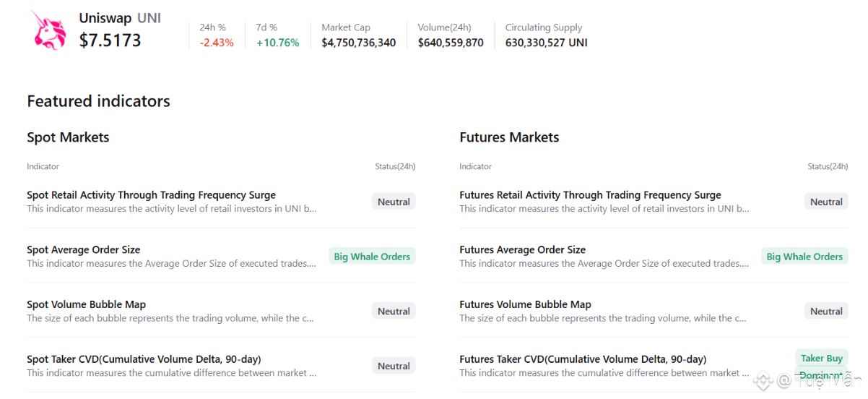
Task: Open the Spot Average Order Size indicator
Action: [84, 250]
